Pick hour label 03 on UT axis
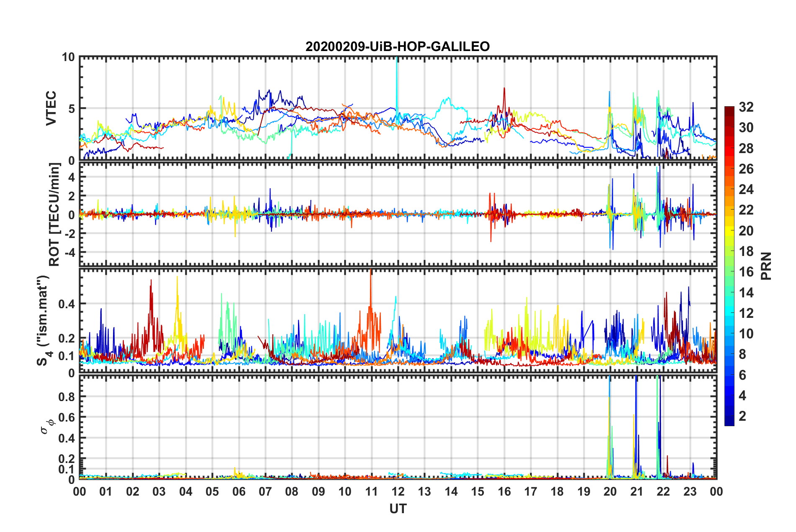This screenshot has width=796, height=532. coord(159,491)
